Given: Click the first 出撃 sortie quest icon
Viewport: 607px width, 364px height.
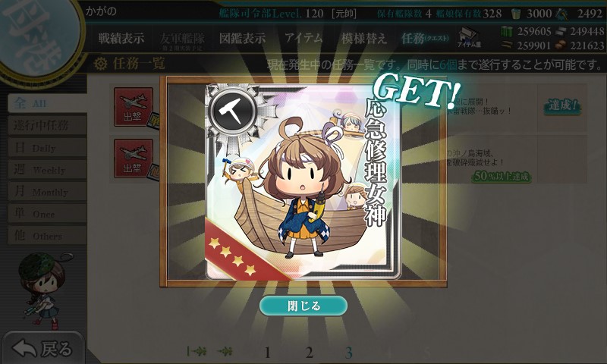Looking at the screenshot, I should coord(134,107).
